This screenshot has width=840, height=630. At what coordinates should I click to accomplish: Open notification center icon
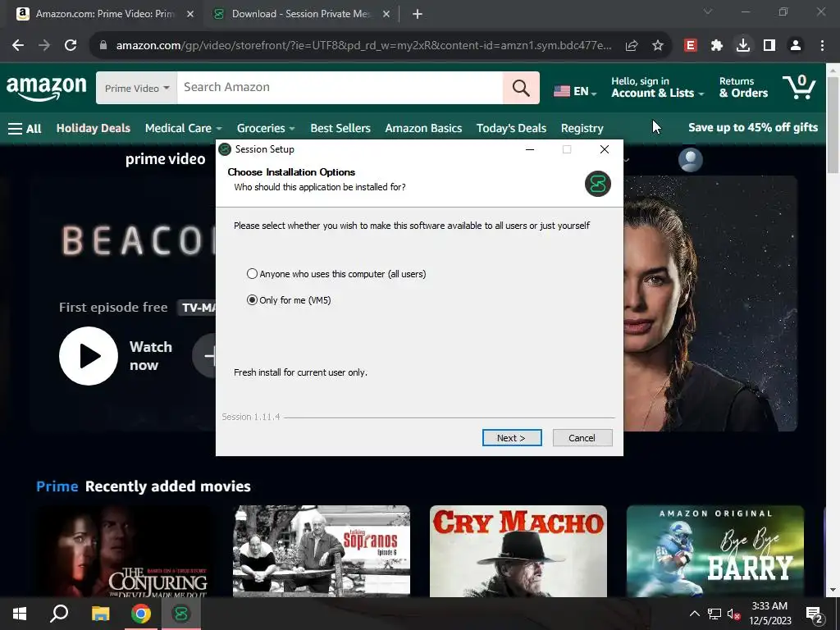point(814,614)
